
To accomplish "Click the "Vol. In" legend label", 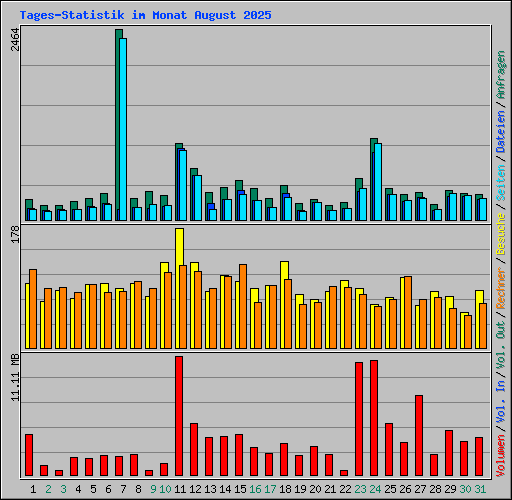I will 501,402.
